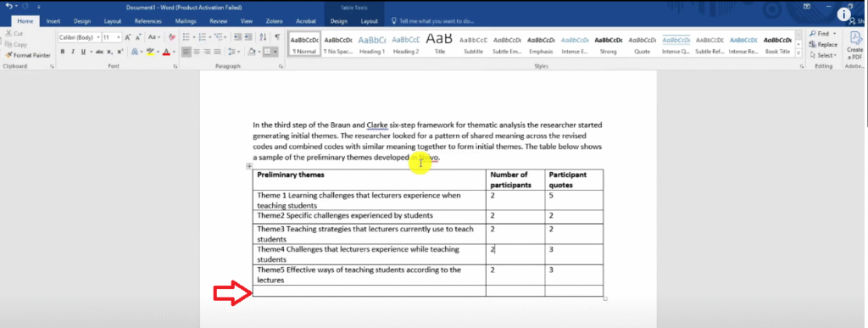Expand the Styles gallery More arrow
The image size is (868, 328).
pos(798,53)
